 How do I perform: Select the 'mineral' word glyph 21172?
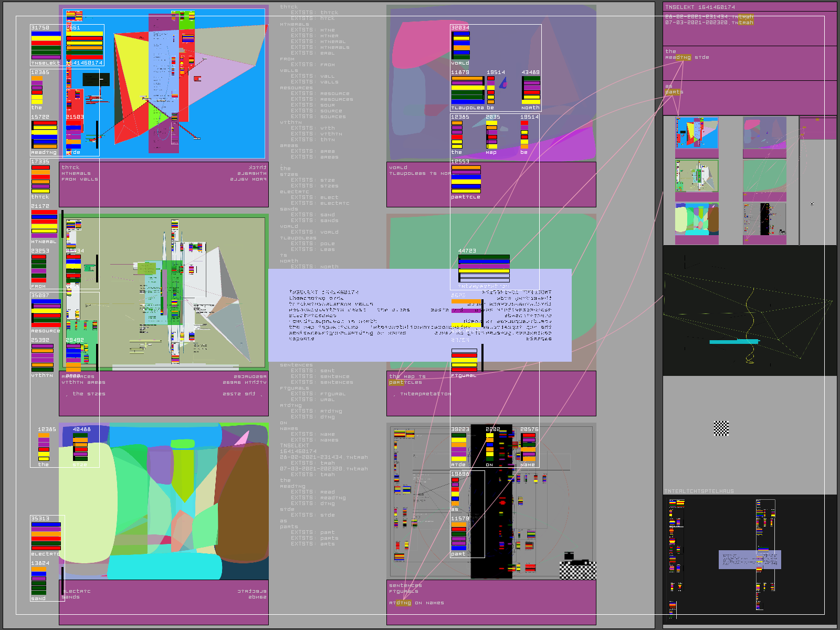(x=44, y=224)
